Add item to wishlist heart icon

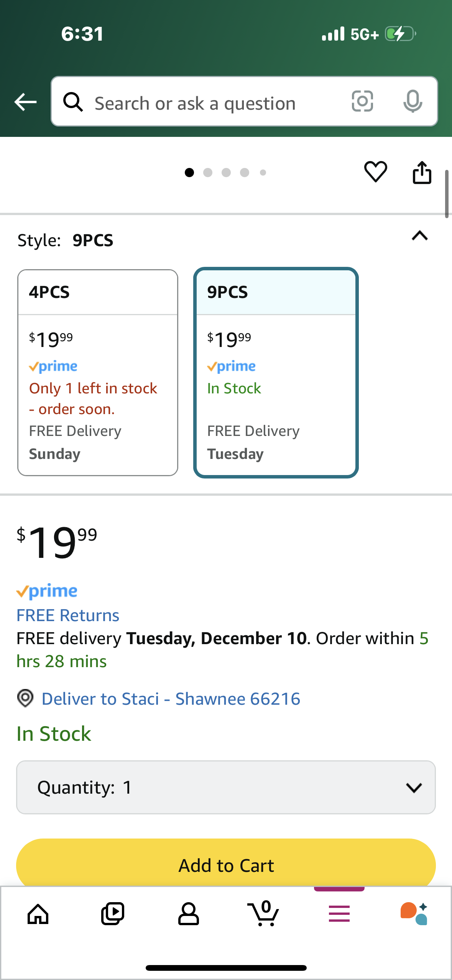[x=376, y=171]
